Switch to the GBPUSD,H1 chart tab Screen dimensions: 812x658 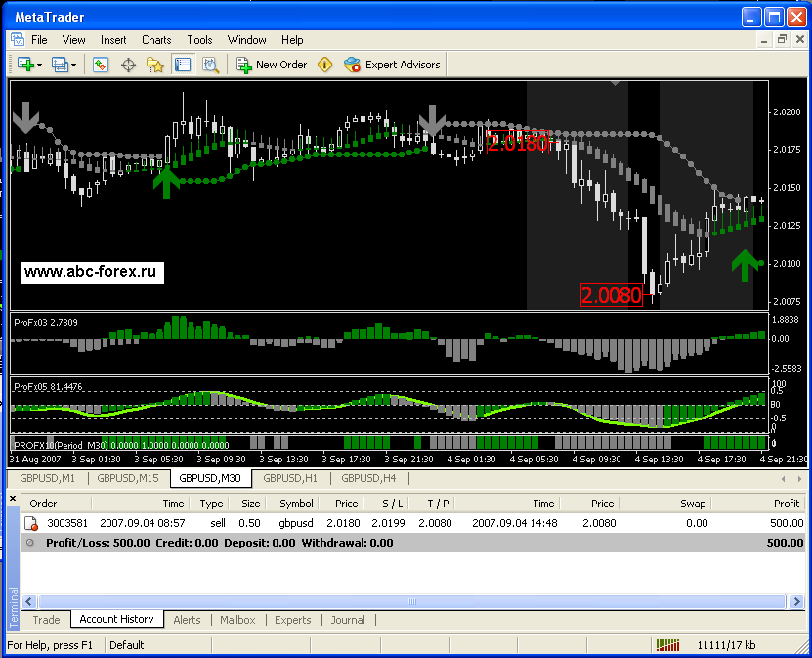(290, 478)
